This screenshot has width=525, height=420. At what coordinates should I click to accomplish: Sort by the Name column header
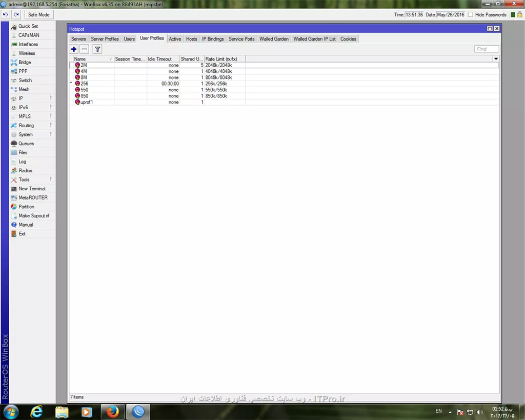[93, 59]
